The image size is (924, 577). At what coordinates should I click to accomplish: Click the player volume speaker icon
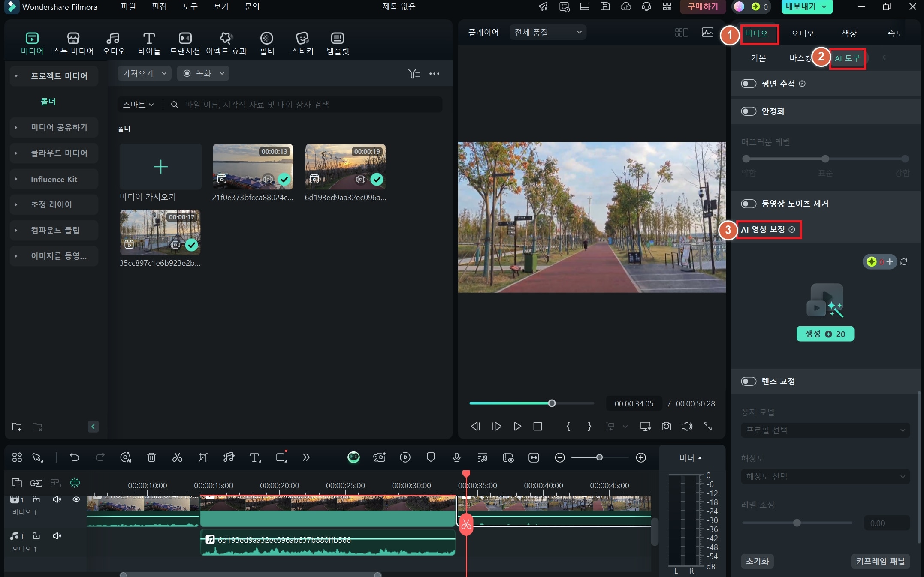tap(687, 426)
